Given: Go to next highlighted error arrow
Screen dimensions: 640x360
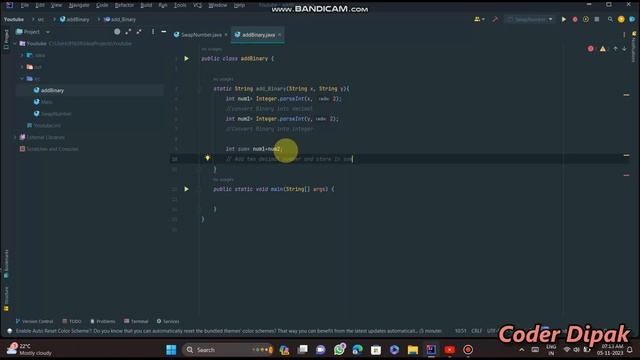Looking at the screenshot, I should coord(624,49).
